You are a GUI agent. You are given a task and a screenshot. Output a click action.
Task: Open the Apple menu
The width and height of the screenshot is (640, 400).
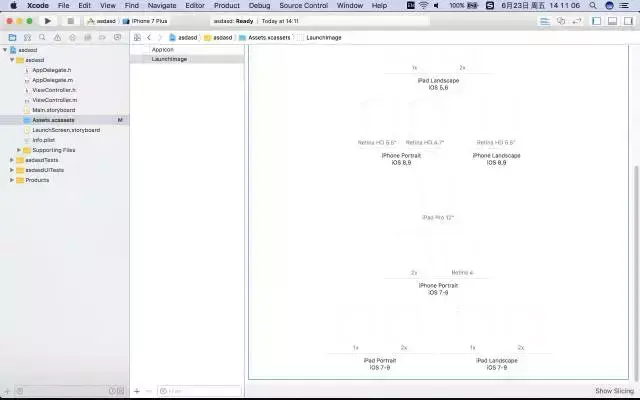[x=13, y=5]
